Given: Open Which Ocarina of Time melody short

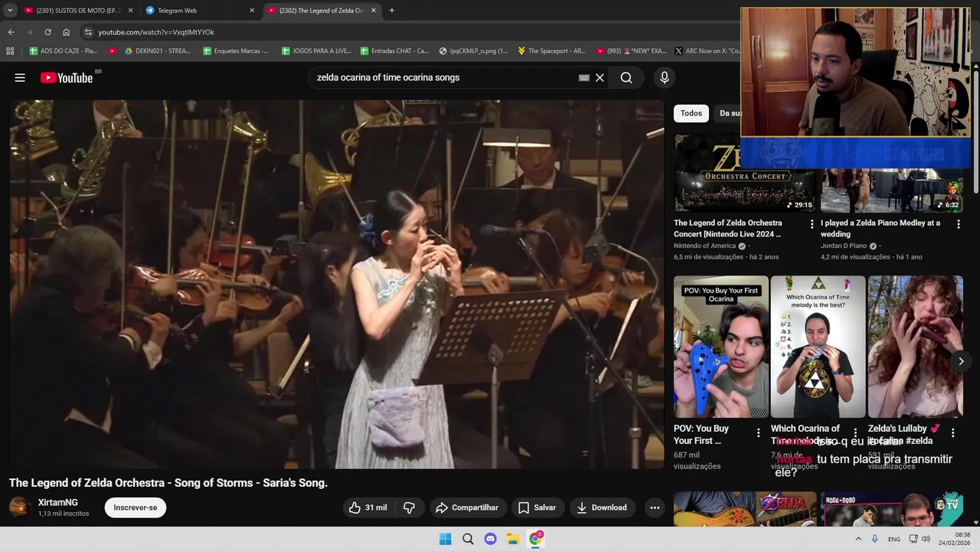Looking at the screenshot, I should click(x=818, y=347).
